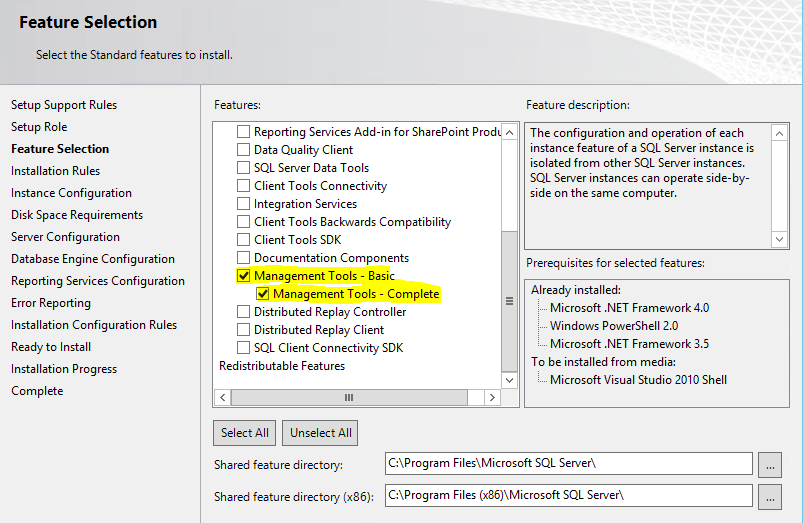Viewport: 803px width, 523px height.
Task: Open the Installation Configuration Rules step
Action: pyautogui.click(x=94, y=325)
